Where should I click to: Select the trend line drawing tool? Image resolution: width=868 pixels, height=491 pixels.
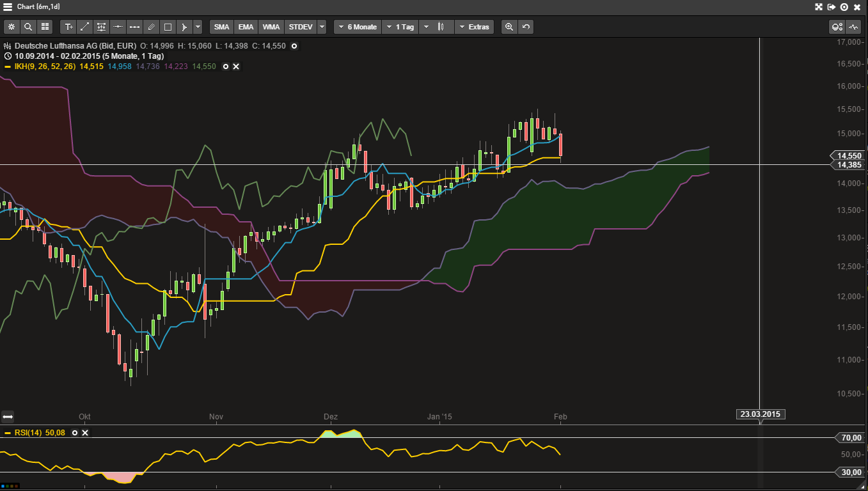coord(85,27)
